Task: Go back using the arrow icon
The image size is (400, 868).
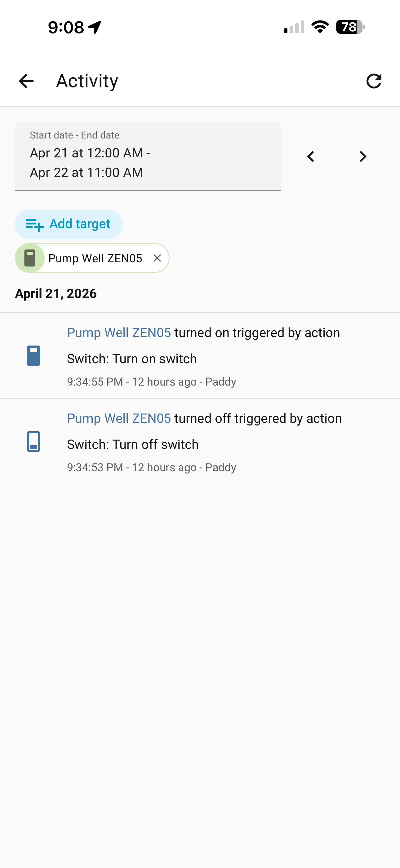Action: [26, 81]
